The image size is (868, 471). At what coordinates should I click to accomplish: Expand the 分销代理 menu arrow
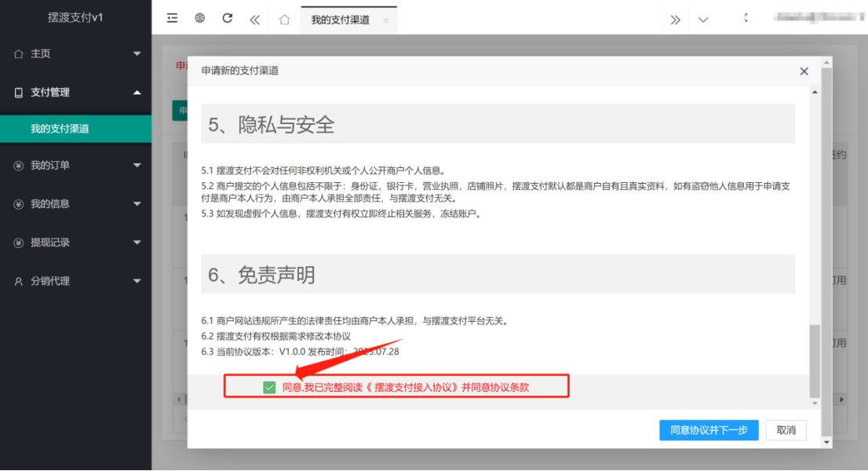point(137,281)
